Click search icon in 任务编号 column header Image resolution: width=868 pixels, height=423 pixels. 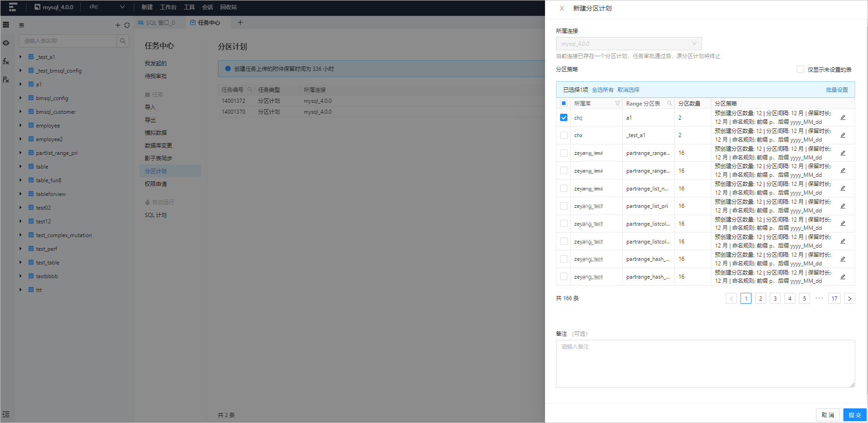pyautogui.click(x=249, y=90)
